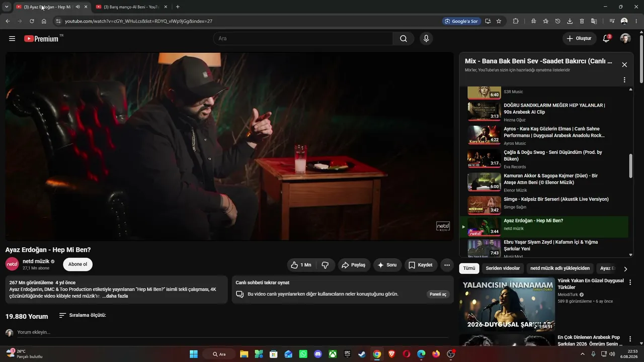Subscribe with the Abone ol button

[x=77, y=264]
